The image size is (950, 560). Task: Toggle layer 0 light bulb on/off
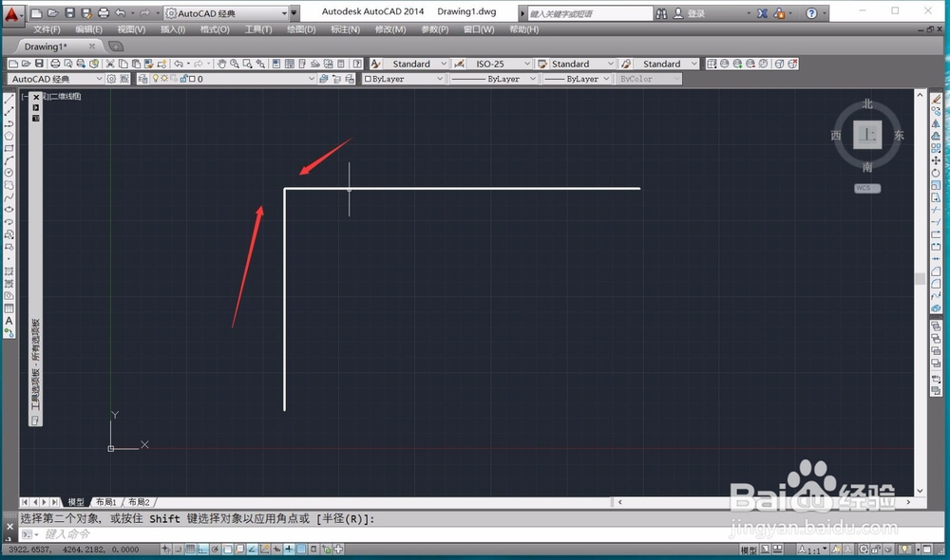156,79
